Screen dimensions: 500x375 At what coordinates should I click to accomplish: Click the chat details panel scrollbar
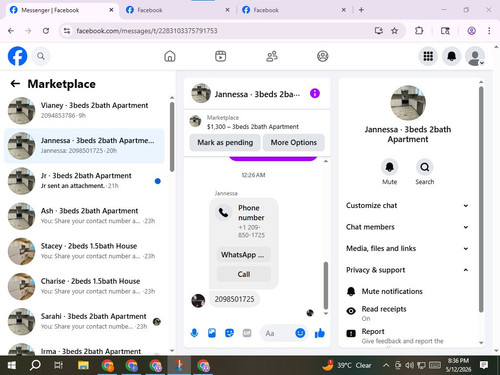pyautogui.click(x=481, y=199)
